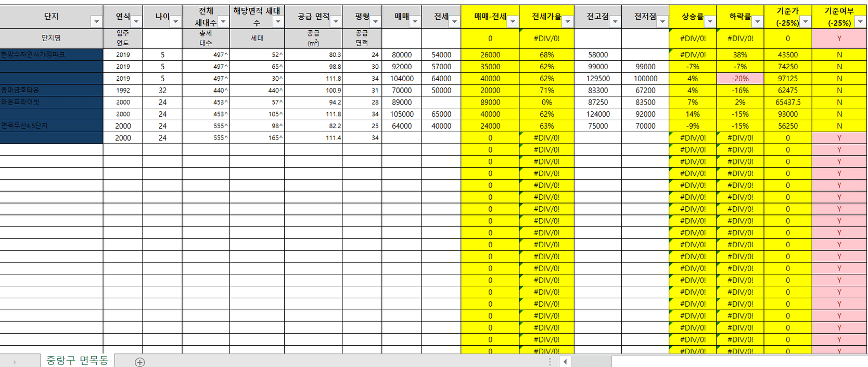
Task: Select the 1992 year cell
Action: click(x=123, y=90)
